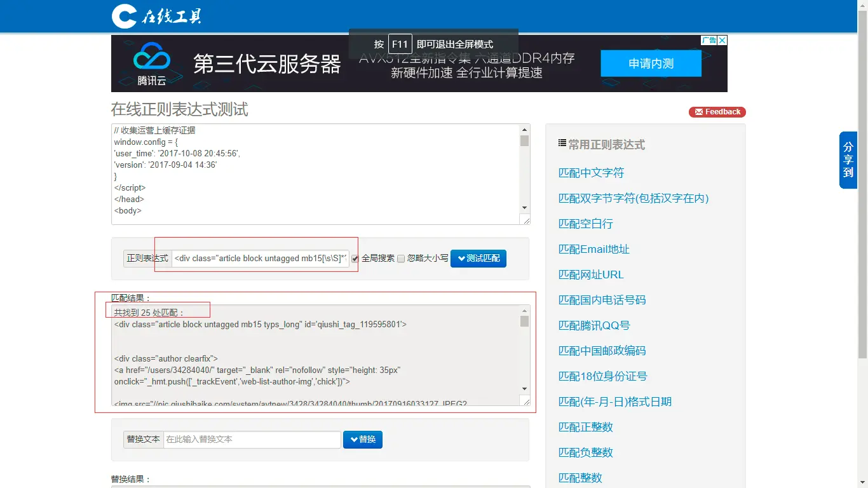Screen dimensions: 868x488
Task: Select 匹配Email地址 link
Action: pos(593,249)
